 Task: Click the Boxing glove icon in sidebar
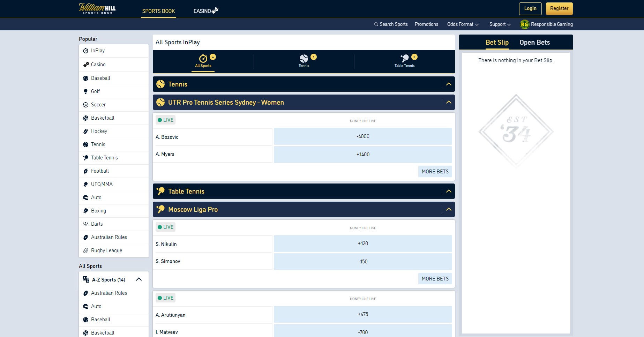coord(85,211)
